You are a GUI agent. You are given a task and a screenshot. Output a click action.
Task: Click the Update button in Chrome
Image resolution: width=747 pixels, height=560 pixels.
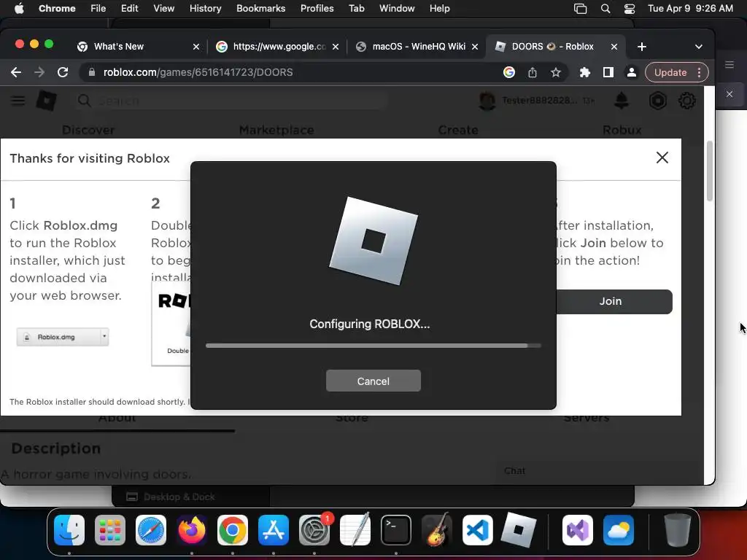[670, 72]
